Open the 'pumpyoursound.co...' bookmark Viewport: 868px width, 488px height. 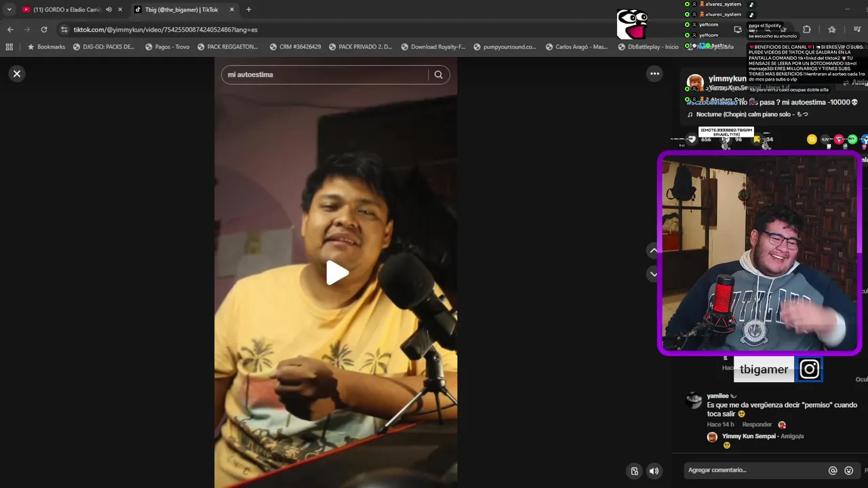tap(505, 47)
